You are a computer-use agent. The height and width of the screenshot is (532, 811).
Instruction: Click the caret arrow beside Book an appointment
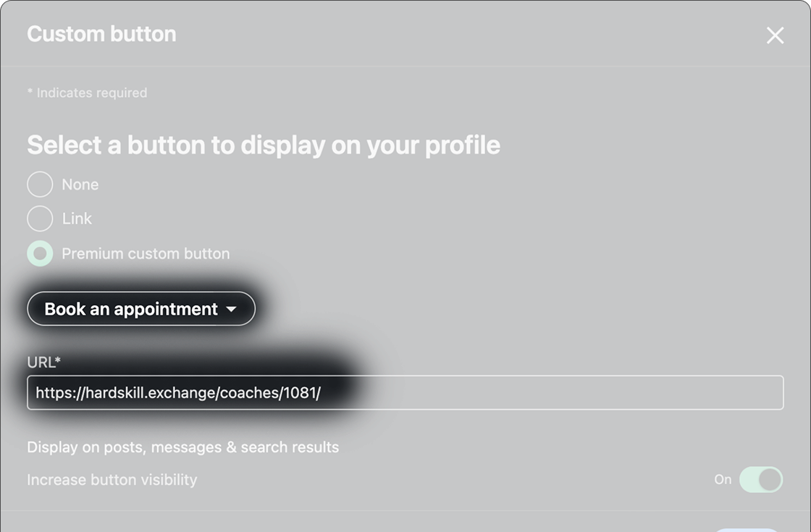point(231,309)
